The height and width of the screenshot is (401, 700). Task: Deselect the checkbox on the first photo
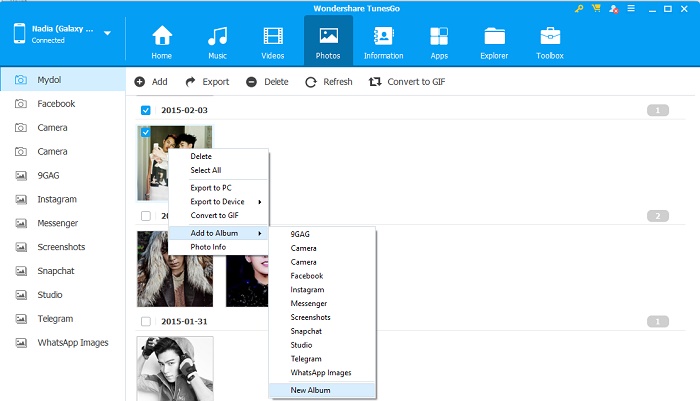point(147,133)
